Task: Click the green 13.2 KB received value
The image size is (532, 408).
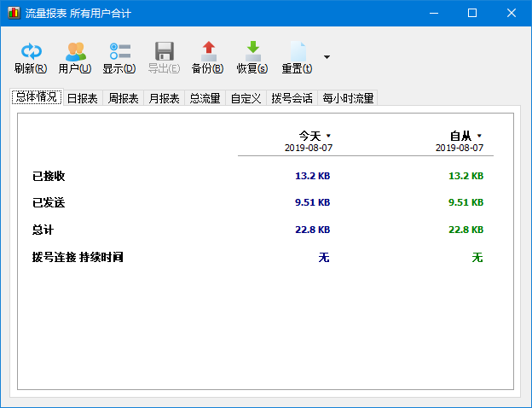Action: pyautogui.click(x=465, y=176)
